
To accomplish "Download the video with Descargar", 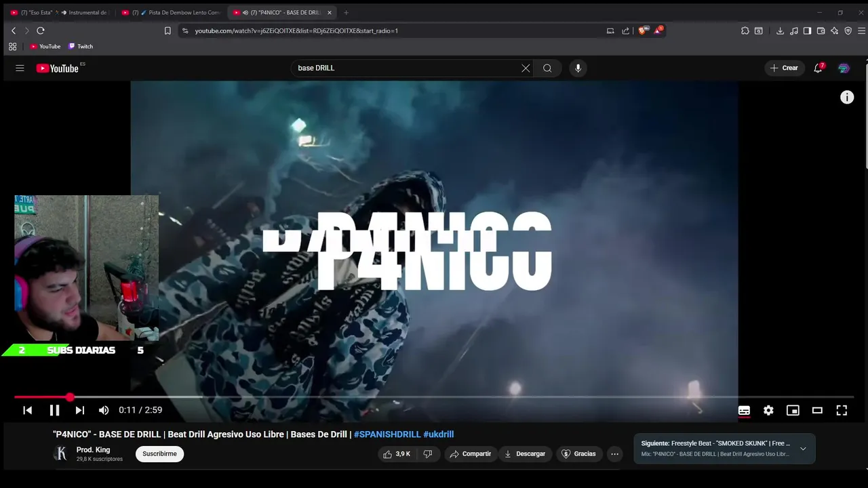I will coord(525,454).
